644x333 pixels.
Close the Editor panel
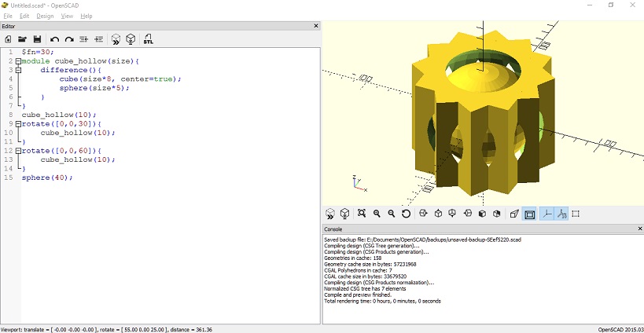tap(316, 26)
